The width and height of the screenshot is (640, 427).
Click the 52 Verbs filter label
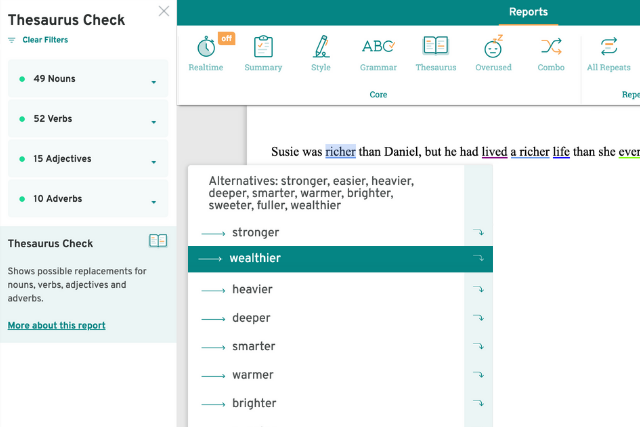click(53, 119)
